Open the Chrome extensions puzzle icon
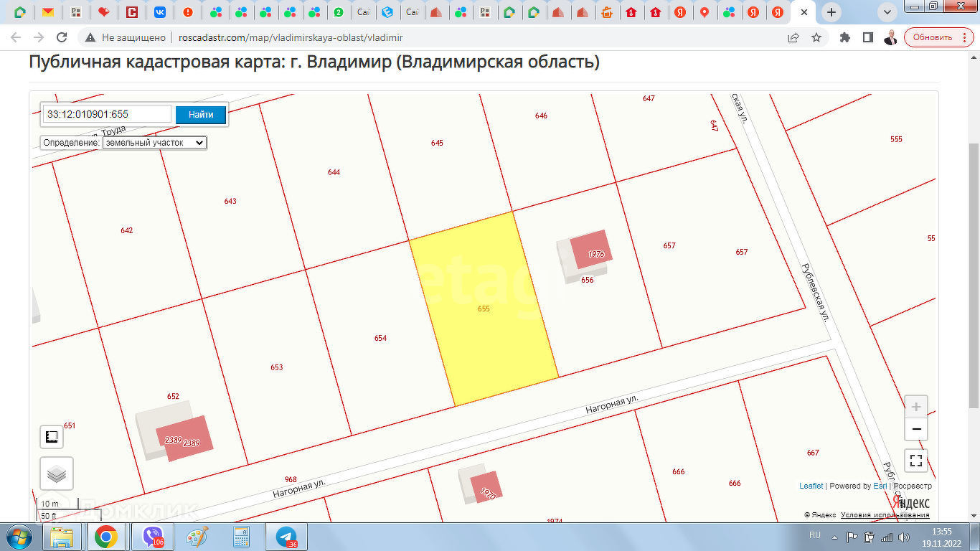This screenshot has width=980, height=551. (845, 37)
